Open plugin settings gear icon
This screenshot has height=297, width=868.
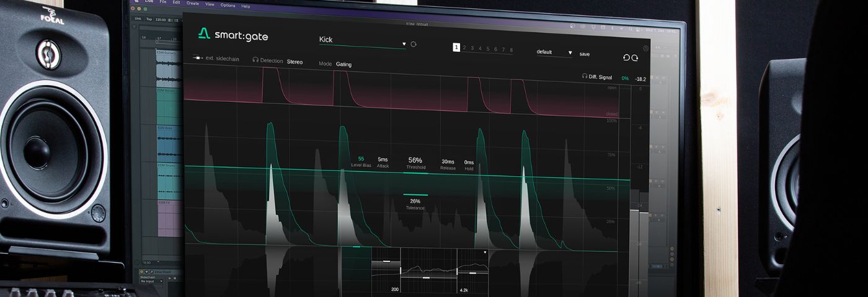pyautogui.click(x=645, y=48)
